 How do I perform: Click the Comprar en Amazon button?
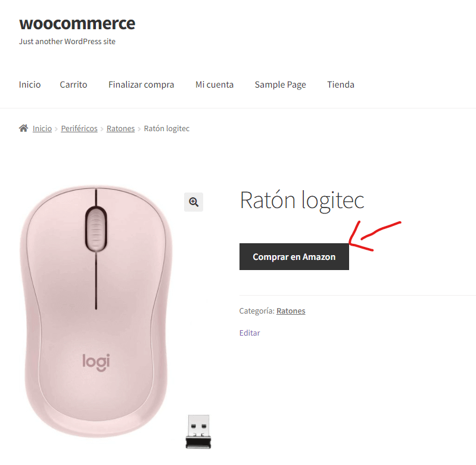point(294,257)
